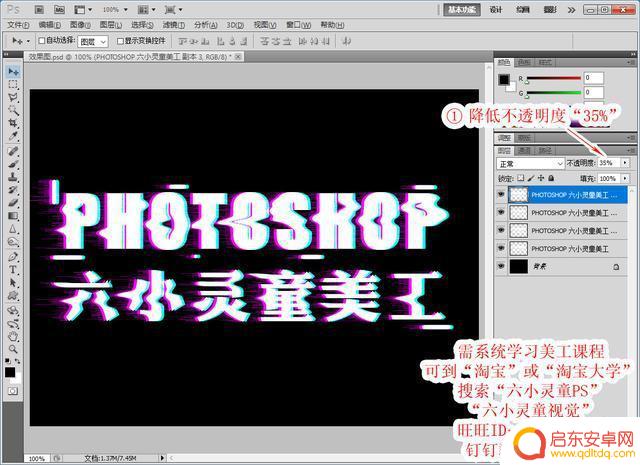This screenshot has height=465, width=640.
Task: Launch Bridge from the application bar
Action: [39, 9]
